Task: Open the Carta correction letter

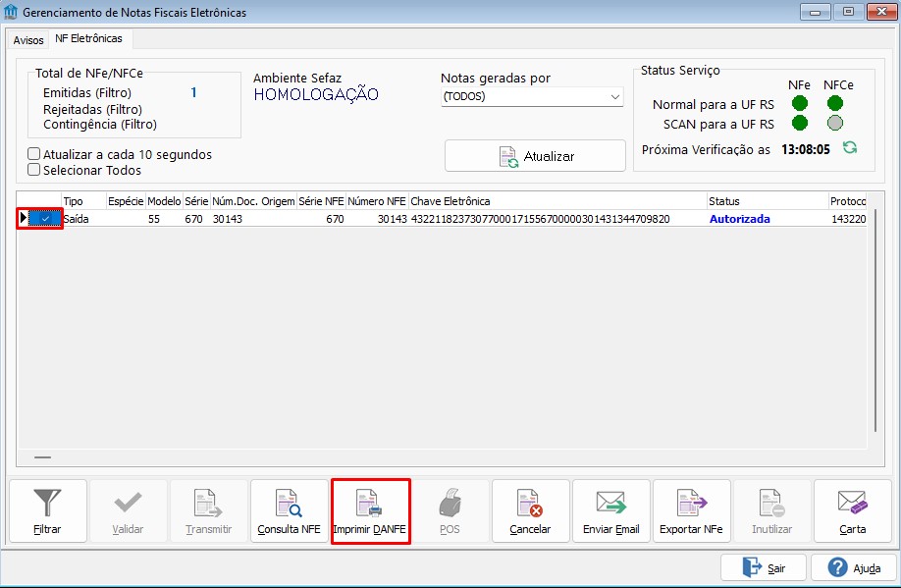Action: point(852,510)
